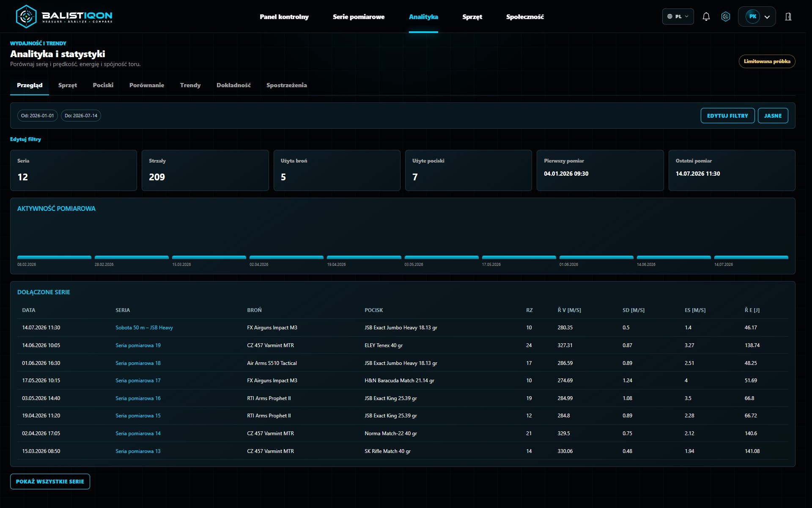Click the JASNE button
Screen dimensions: 812x508
click(x=773, y=116)
